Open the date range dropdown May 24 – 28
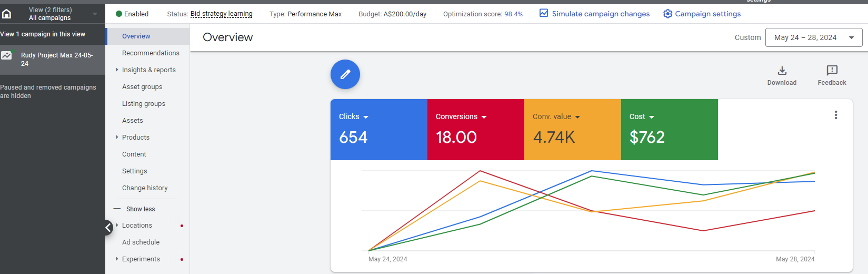868x274 pixels. [x=813, y=37]
